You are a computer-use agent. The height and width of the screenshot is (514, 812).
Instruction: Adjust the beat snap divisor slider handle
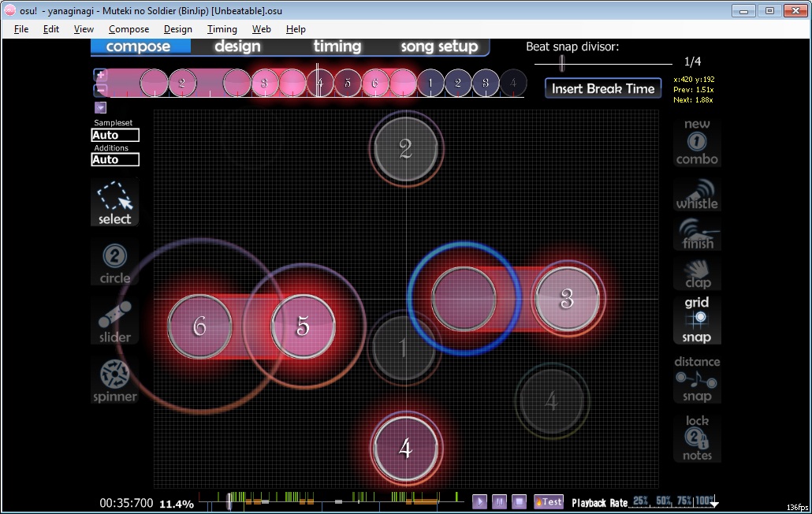[x=562, y=63]
